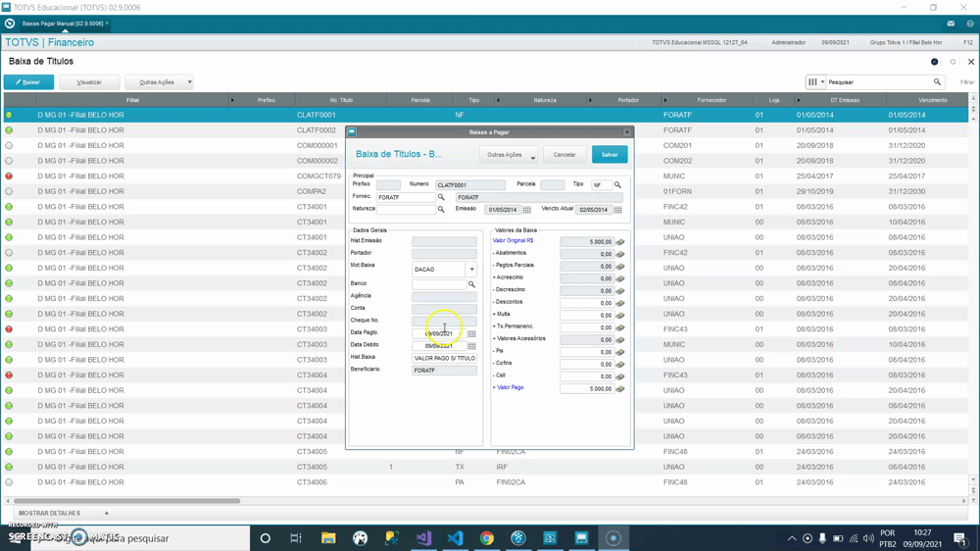Select row with title CLATF0002

tap(485, 130)
